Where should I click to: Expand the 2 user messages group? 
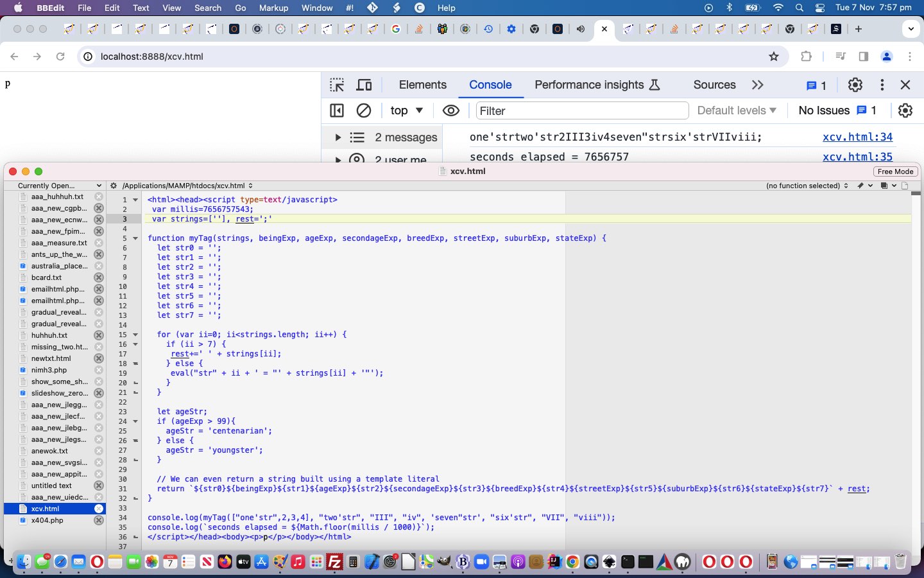(x=338, y=159)
